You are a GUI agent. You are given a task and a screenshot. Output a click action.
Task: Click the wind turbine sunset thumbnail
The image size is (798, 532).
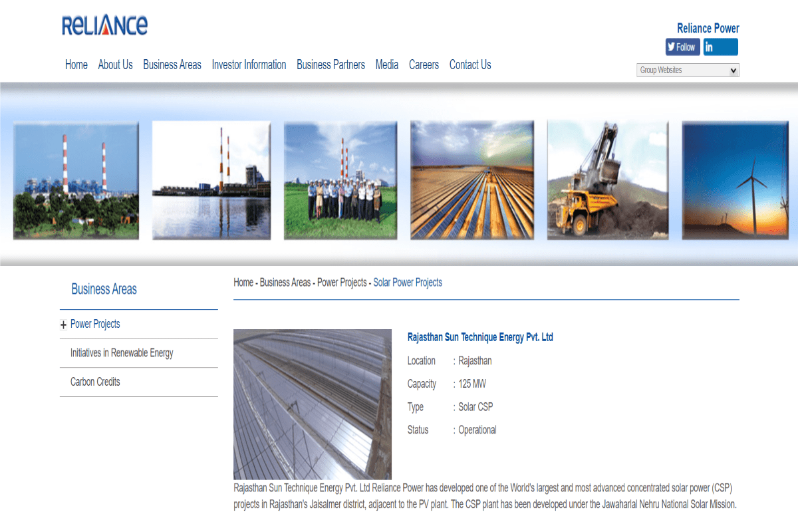click(x=735, y=180)
